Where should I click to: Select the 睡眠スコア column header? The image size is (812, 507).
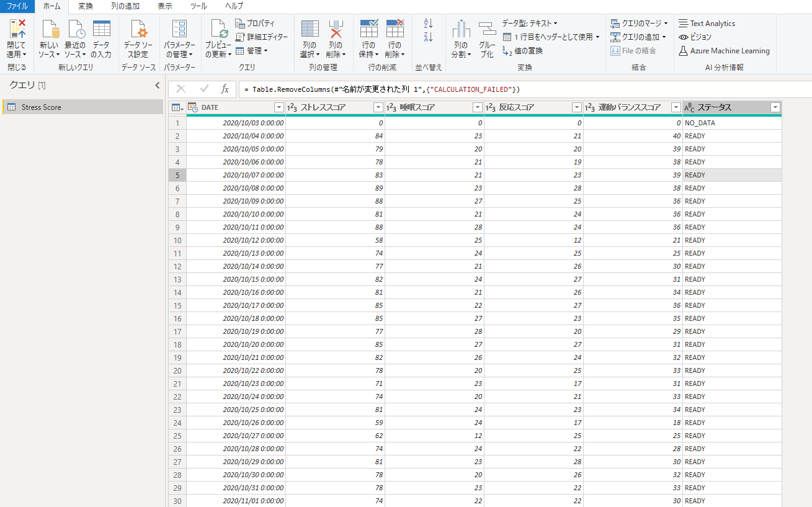pyautogui.click(x=434, y=107)
